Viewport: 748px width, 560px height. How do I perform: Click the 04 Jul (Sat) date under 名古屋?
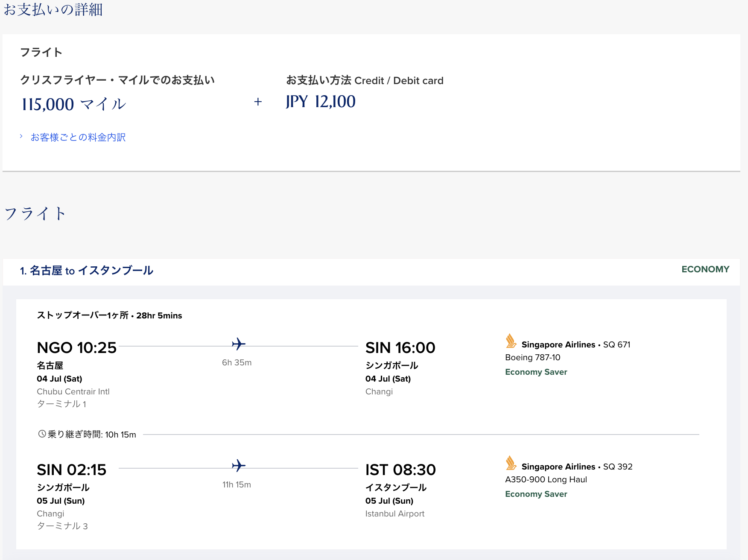tap(59, 379)
